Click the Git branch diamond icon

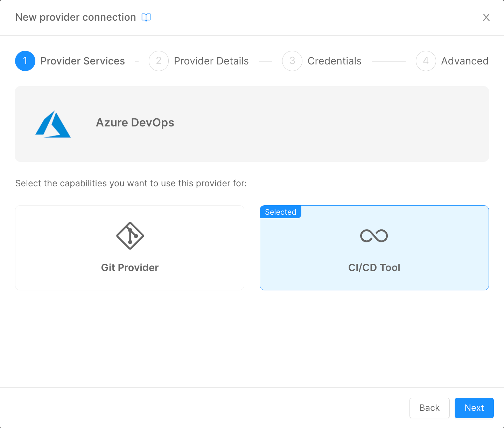130,236
